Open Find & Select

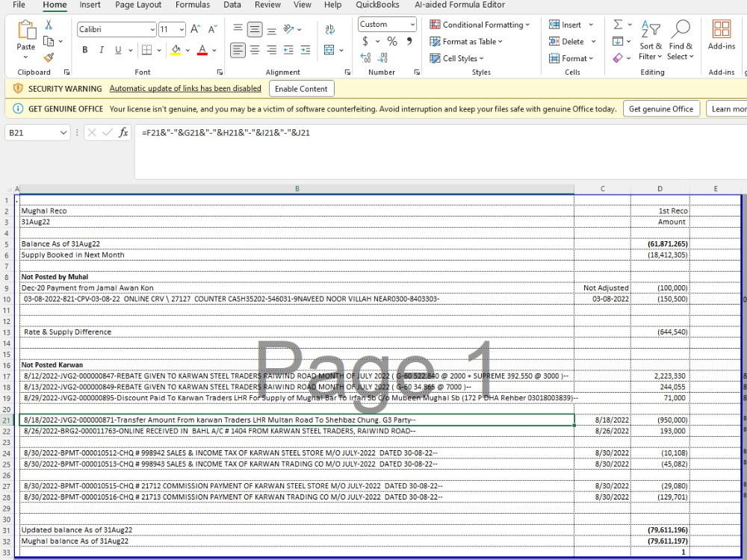coord(681,40)
